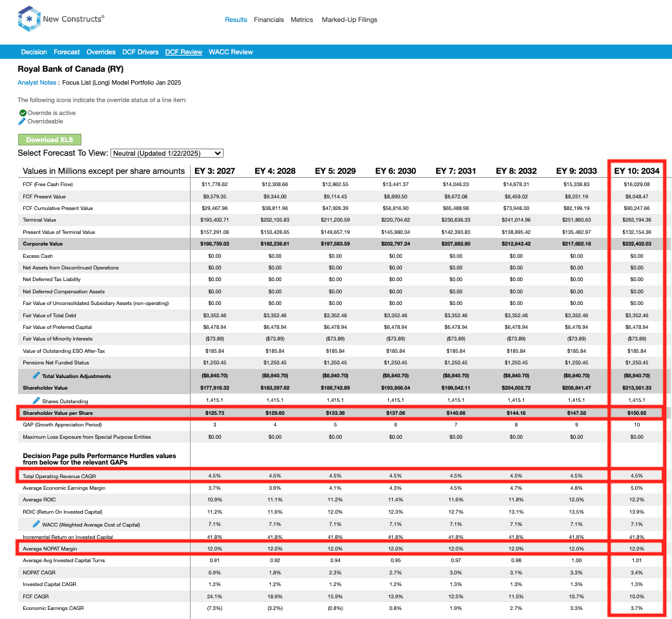Click the 24.1% FCF CAGR value
This screenshot has width=672, height=619.
click(215, 597)
